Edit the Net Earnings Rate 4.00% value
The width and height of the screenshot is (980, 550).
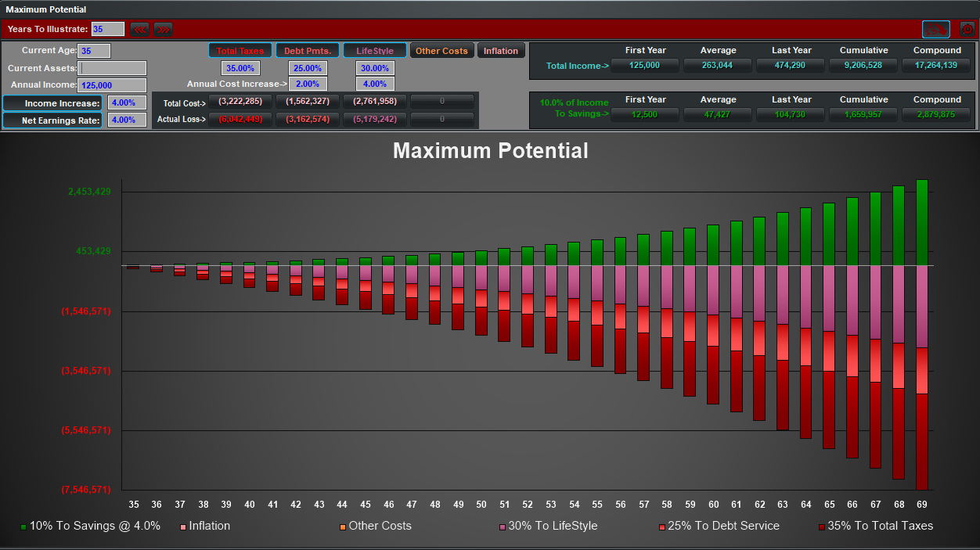tap(127, 120)
